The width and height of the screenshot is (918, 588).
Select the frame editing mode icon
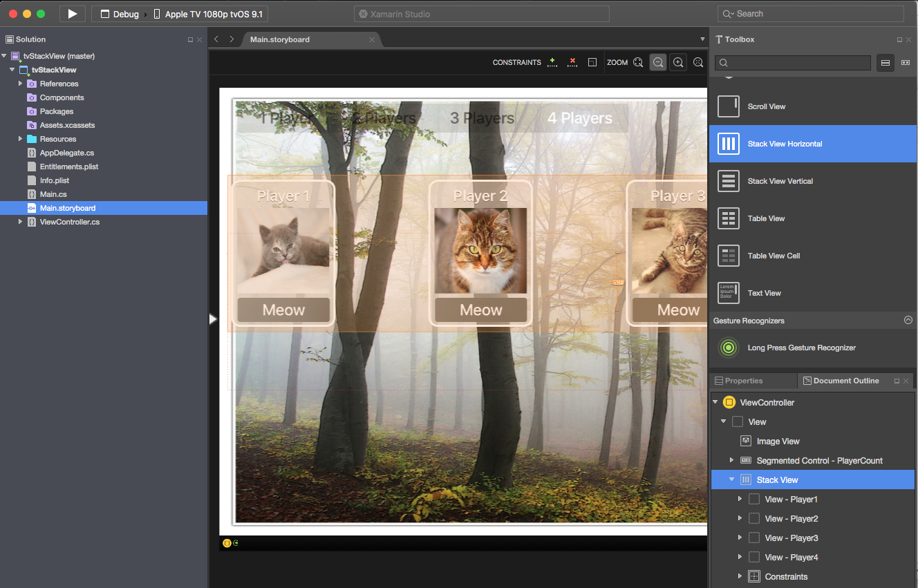point(592,62)
